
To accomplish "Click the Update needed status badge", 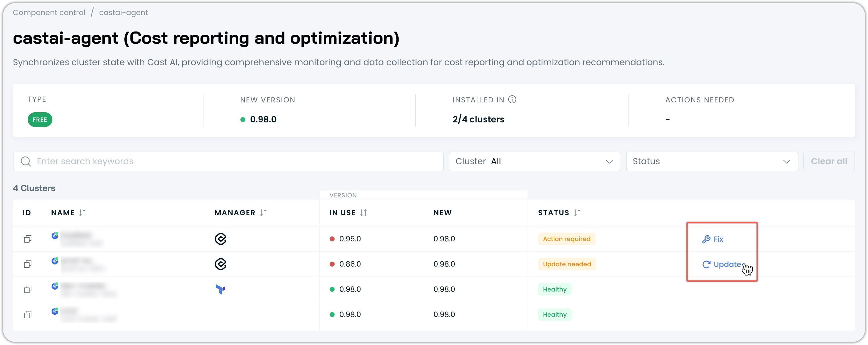I will pyautogui.click(x=567, y=264).
